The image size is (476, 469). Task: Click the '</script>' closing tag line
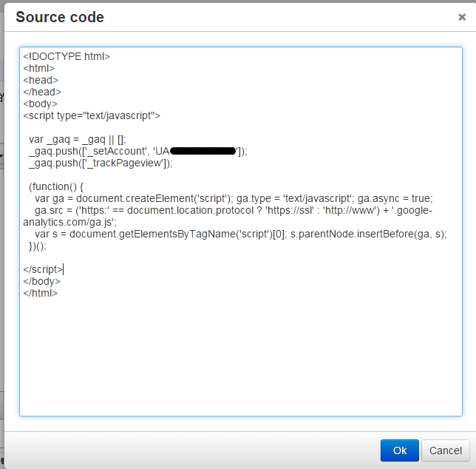point(43,270)
